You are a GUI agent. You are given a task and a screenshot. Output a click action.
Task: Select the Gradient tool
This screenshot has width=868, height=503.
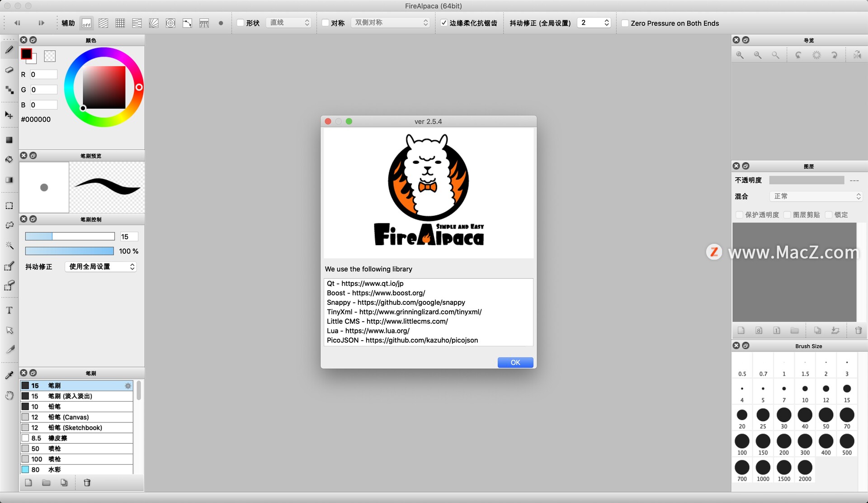click(x=9, y=180)
